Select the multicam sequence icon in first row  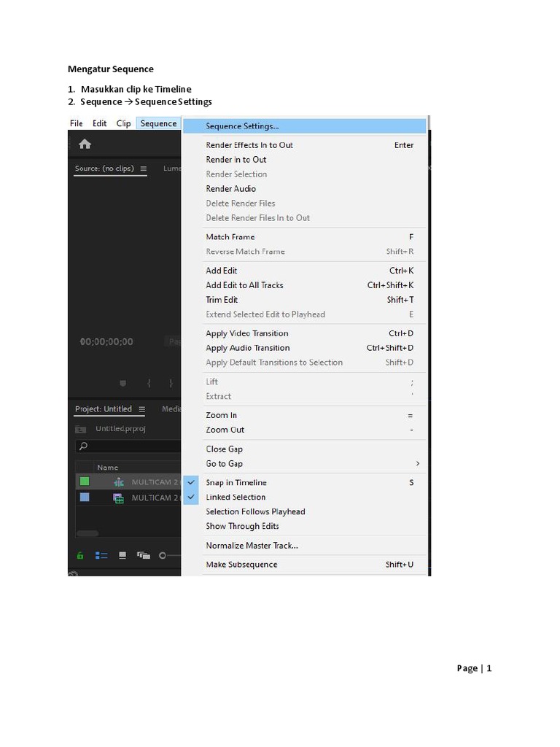tap(119, 482)
